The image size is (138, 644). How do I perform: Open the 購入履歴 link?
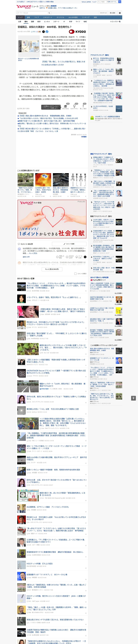pos(112,13)
